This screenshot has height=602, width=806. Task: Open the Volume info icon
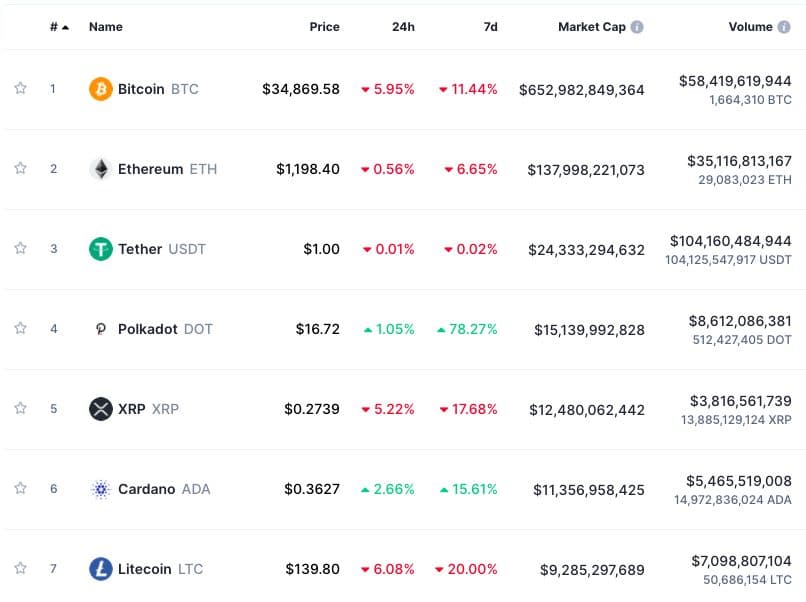pos(784,27)
